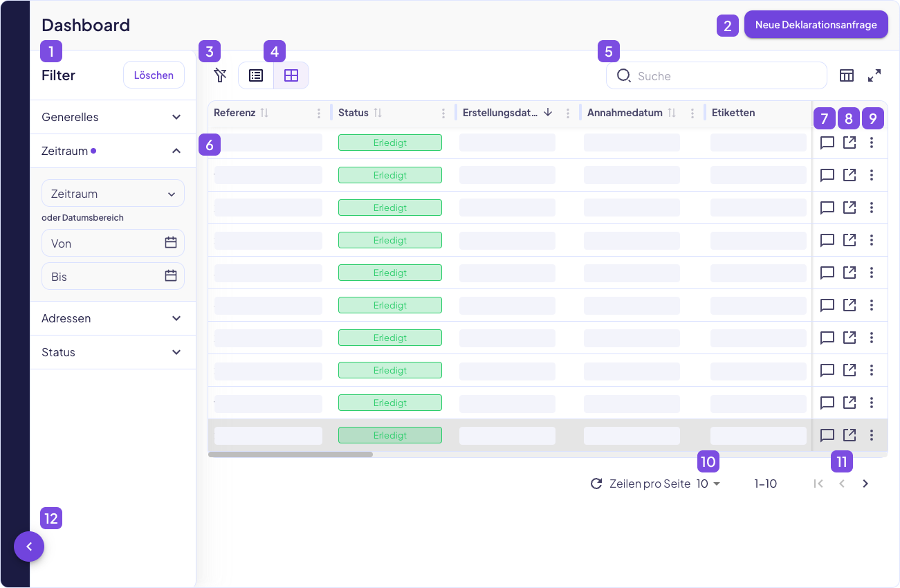Sort by the Referenz column header
Image resolution: width=900 pixels, height=588 pixels.
pos(235,113)
